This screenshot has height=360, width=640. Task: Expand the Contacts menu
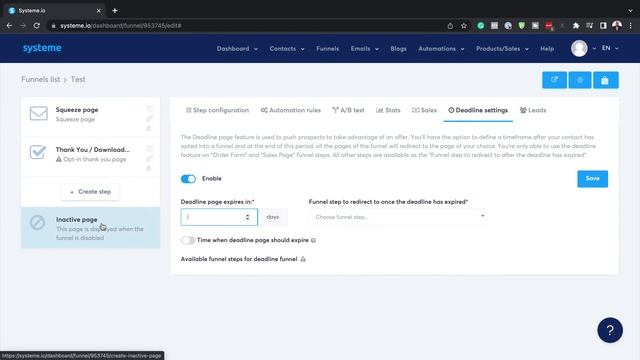point(287,49)
